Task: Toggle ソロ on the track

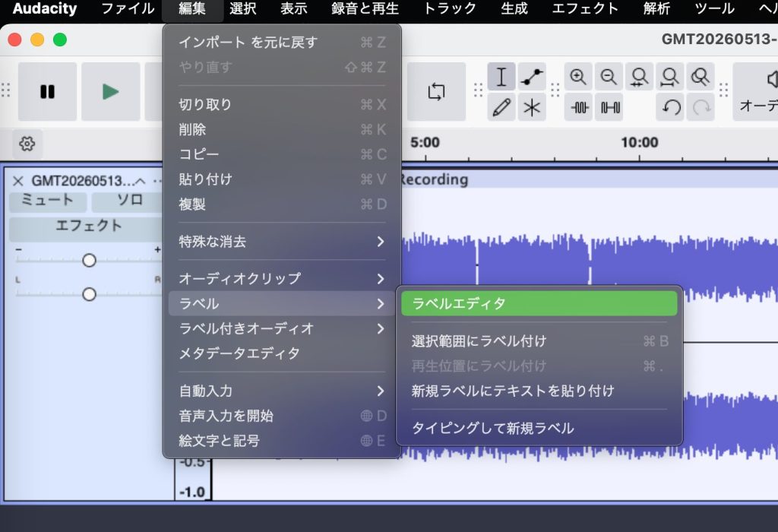Action: point(128,201)
